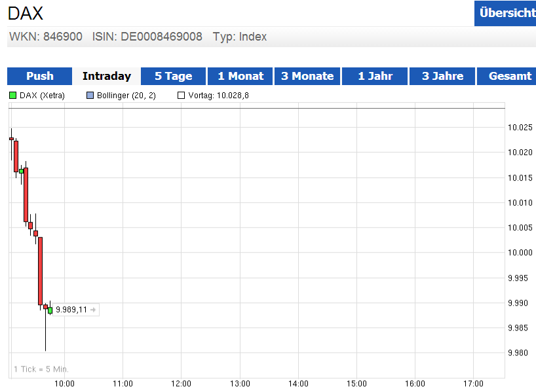536x392 pixels.
Task: Switch to the 1 Jahr chart
Action: tap(375, 76)
